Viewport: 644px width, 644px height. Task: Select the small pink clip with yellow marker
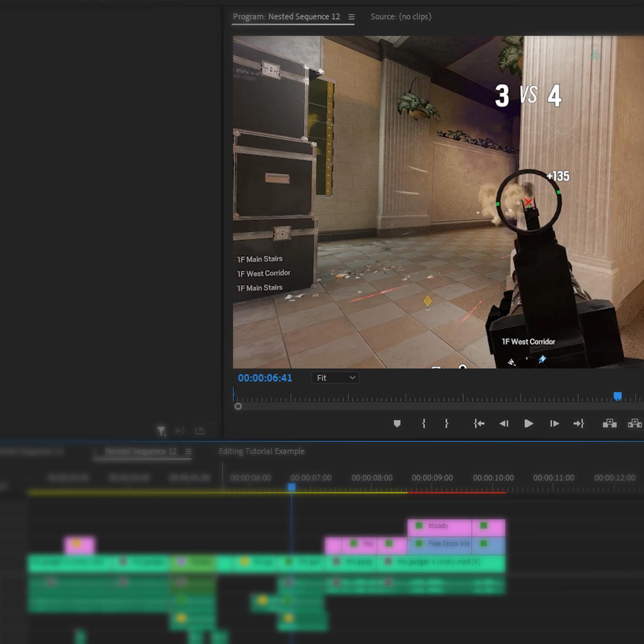point(79,545)
